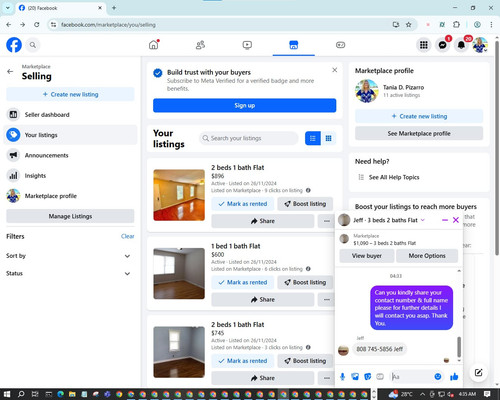Boost the $600 flat listing
500x400 pixels.
[305, 282]
